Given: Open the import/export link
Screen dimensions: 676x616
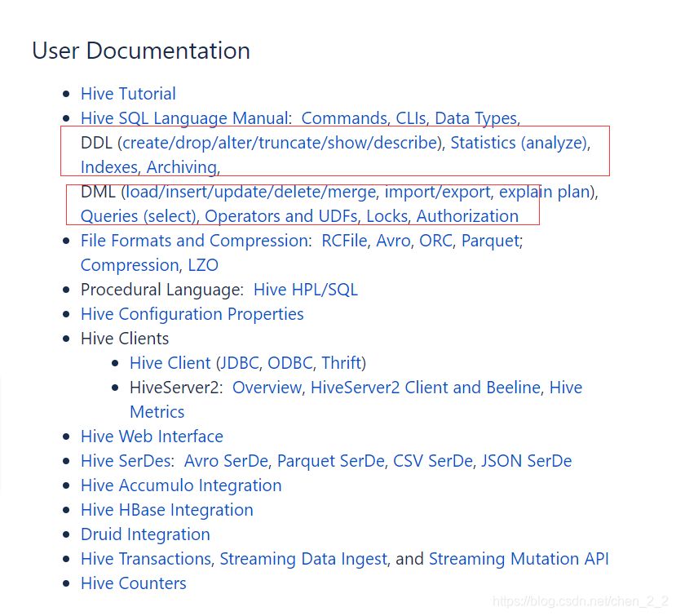Looking at the screenshot, I should (x=437, y=192).
